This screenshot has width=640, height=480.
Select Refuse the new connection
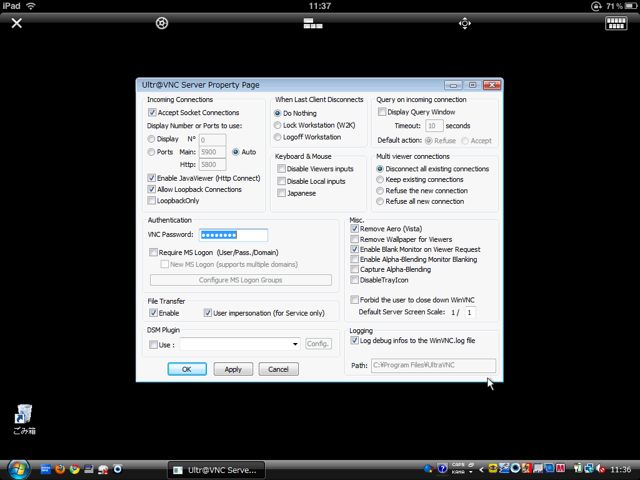tap(380, 191)
